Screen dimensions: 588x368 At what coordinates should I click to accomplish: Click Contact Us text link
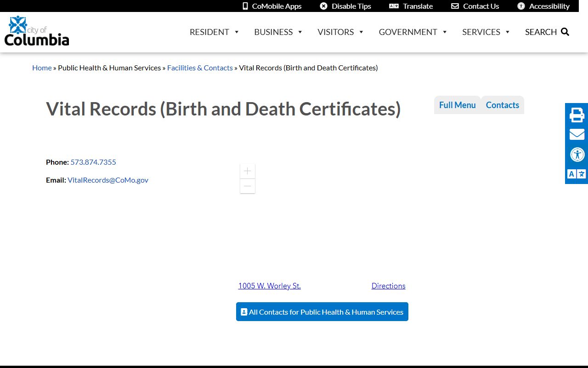(x=481, y=6)
